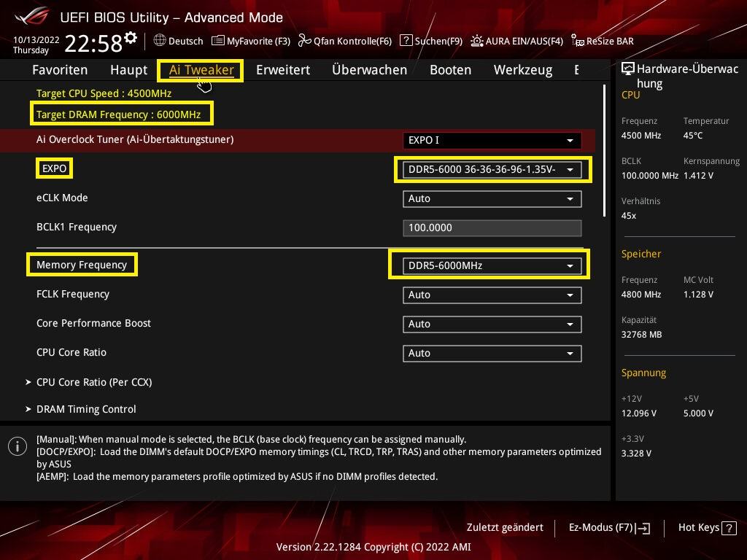Image resolution: width=747 pixels, height=560 pixels.
Task: Click the Ez-Modus exit arrow icon
Action: (x=643, y=528)
